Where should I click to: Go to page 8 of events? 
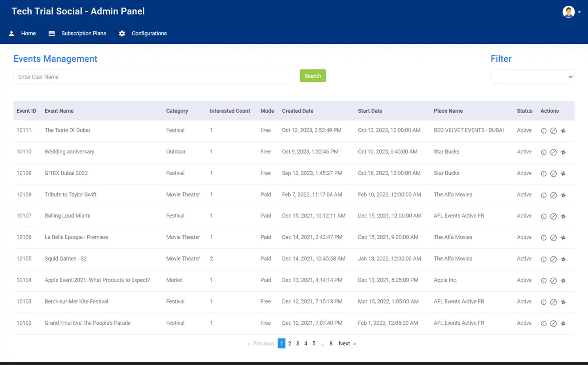331,343
